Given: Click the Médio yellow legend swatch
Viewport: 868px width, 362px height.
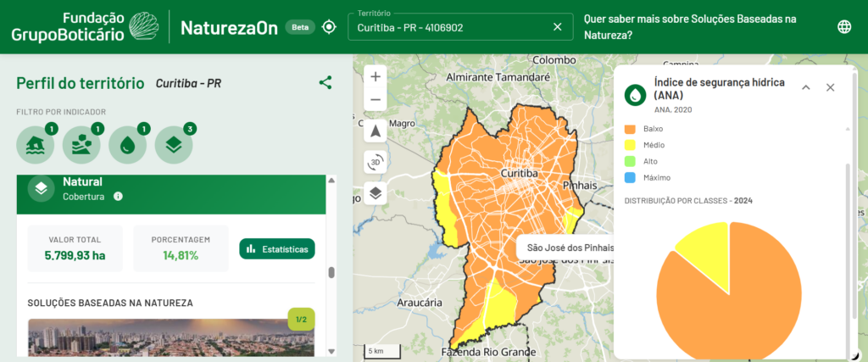Looking at the screenshot, I should point(630,145).
